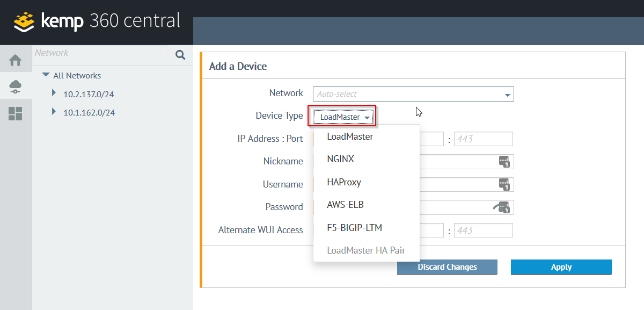644x310 pixels.
Task: Select the All Networks tree label
Action: point(77,76)
